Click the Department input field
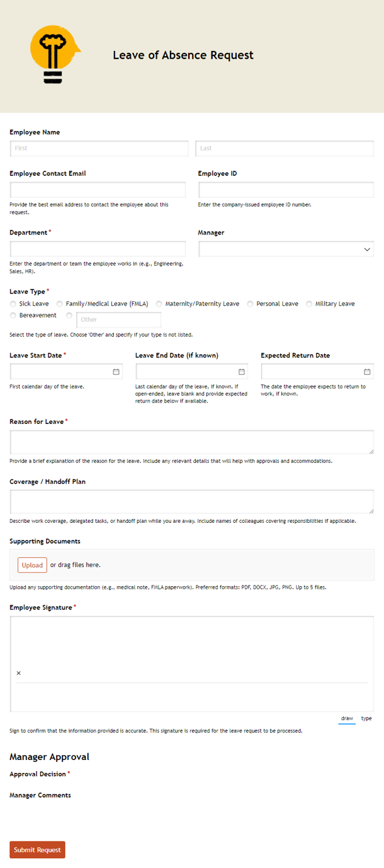Image resolution: width=384 pixels, height=868 pixels. pyautogui.click(x=98, y=249)
